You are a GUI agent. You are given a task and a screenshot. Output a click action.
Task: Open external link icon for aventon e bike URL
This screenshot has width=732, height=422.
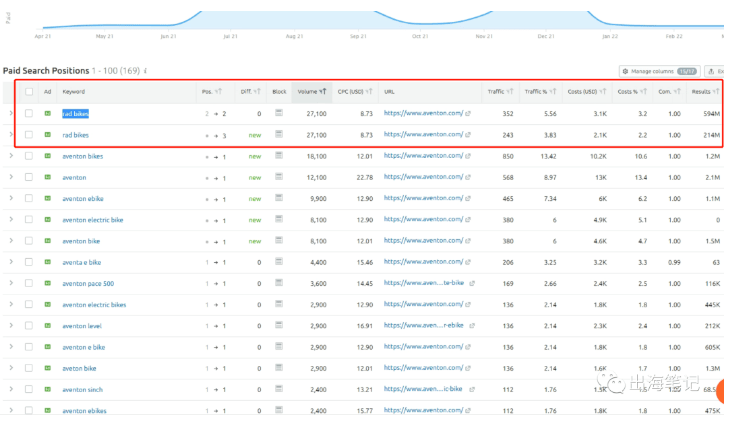468,347
